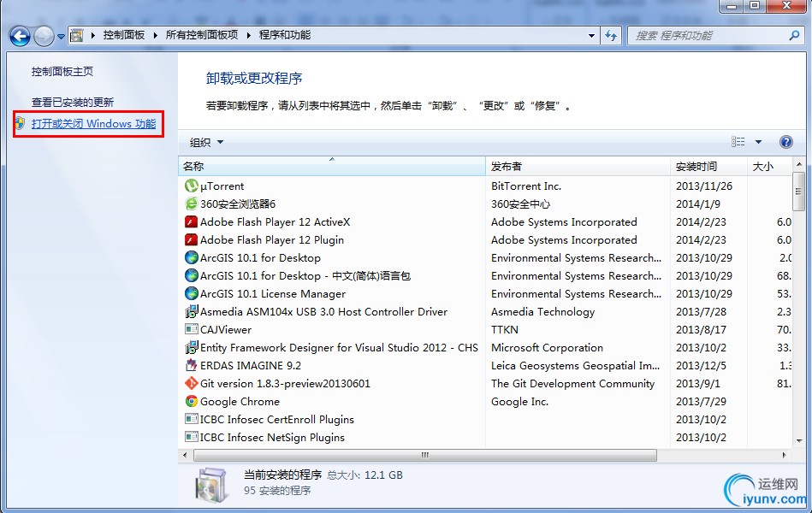Screen dimensions: 812x513
Task: Click Adobe Flash Player 12 Plugin icon
Action: pyautogui.click(x=192, y=239)
